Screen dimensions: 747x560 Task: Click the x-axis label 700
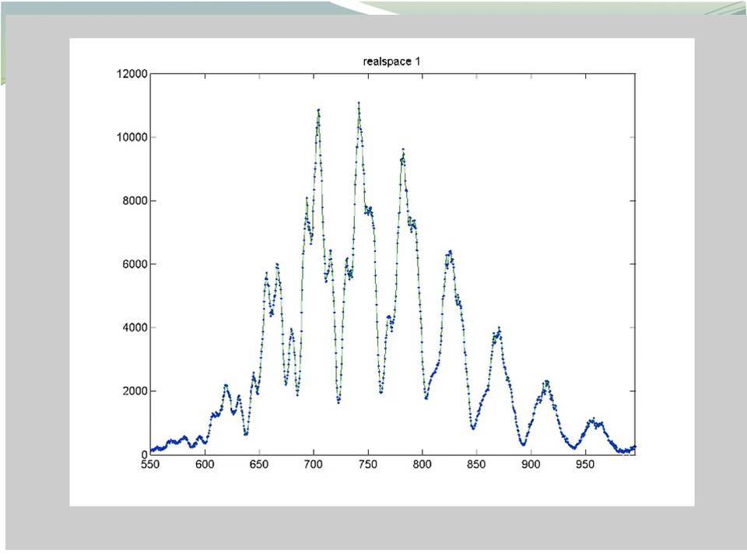tap(313, 464)
